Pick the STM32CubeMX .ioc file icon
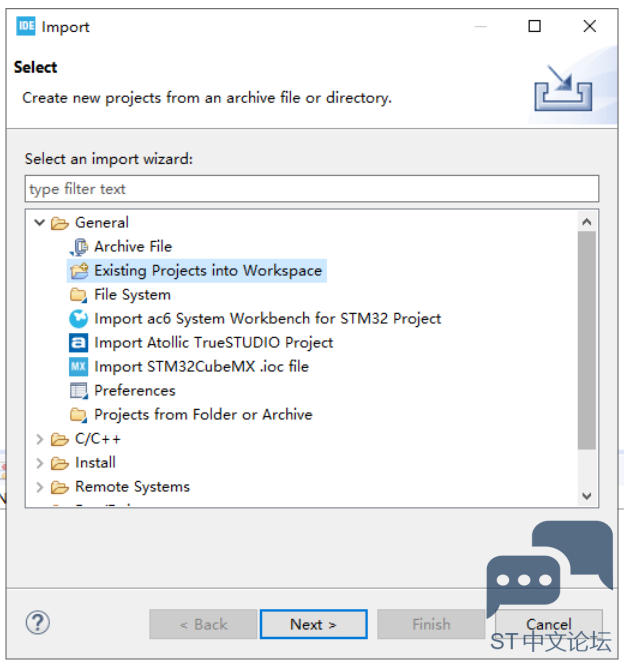Image resolution: width=624 pixels, height=665 pixels. click(x=78, y=367)
